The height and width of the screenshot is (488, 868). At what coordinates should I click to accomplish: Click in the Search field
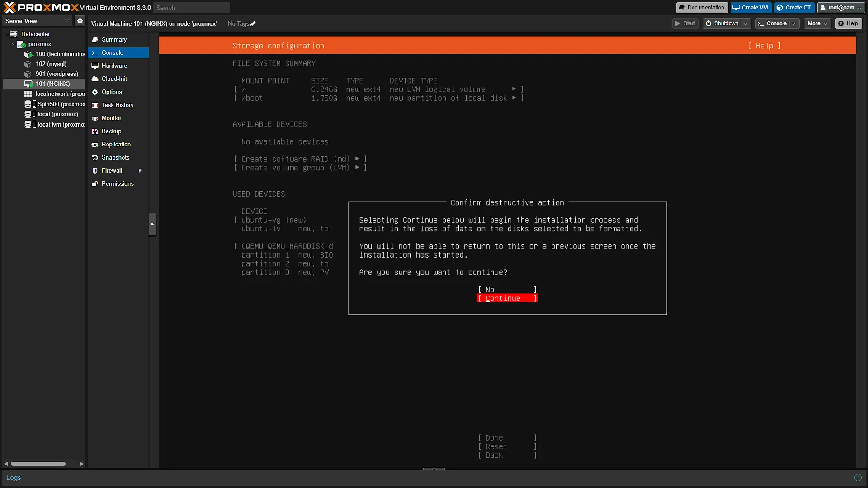(192, 8)
